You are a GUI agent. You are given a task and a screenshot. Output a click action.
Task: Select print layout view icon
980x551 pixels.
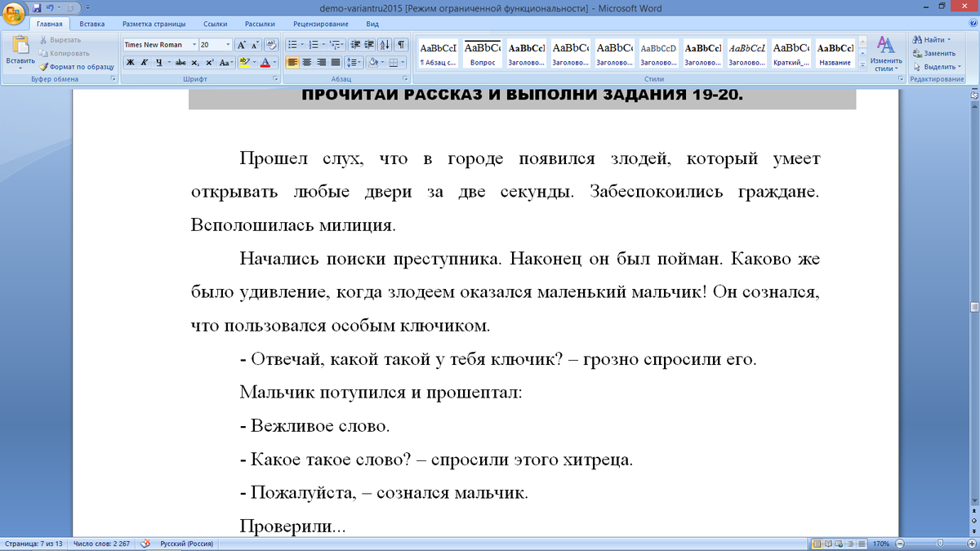pyautogui.click(x=818, y=544)
